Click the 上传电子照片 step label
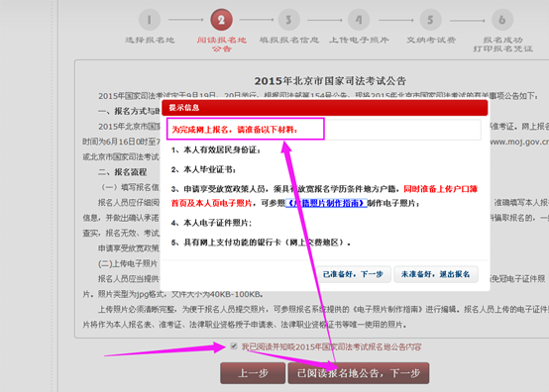Viewport: 549px width, 392px height. coord(359,40)
